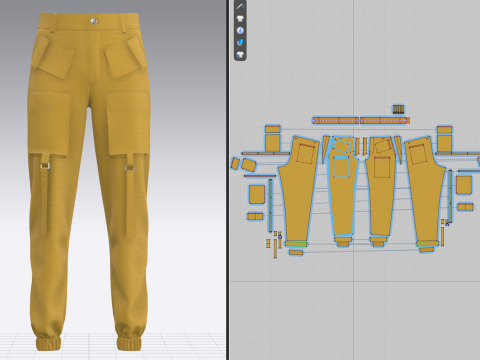
Task: Click the D-ring on the left leg strap
Action: (x=45, y=166)
